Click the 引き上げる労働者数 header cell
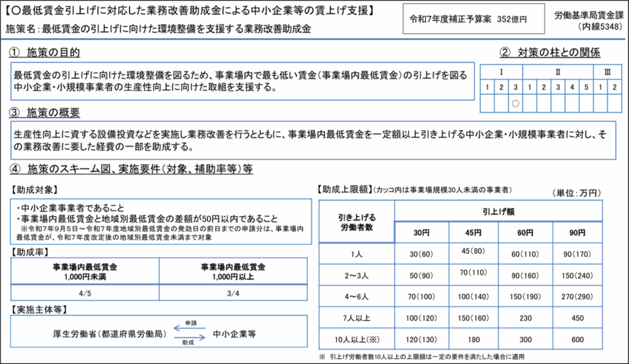 pyautogui.click(x=357, y=222)
